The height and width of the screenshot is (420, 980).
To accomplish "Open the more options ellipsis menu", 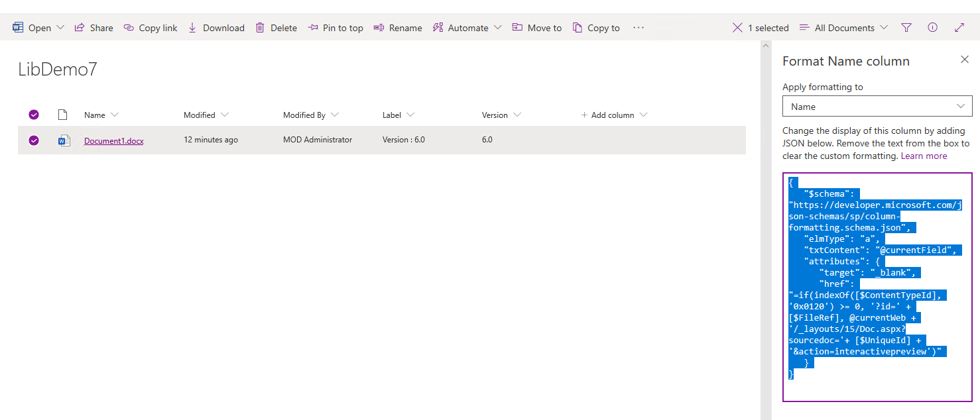I will click(639, 28).
